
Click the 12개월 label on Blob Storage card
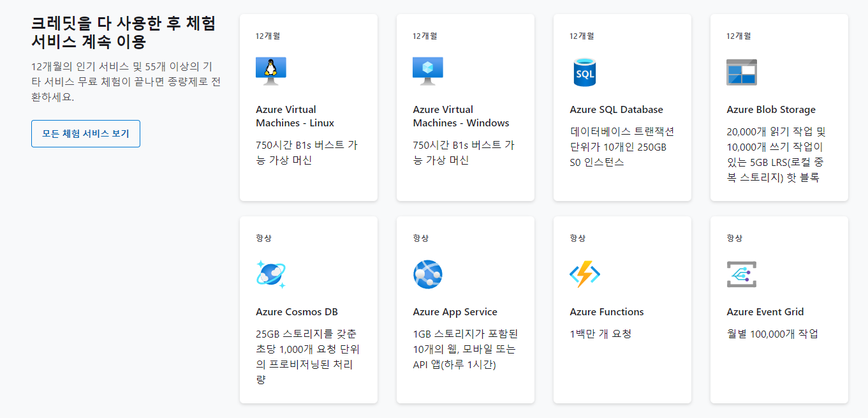[x=738, y=36]
